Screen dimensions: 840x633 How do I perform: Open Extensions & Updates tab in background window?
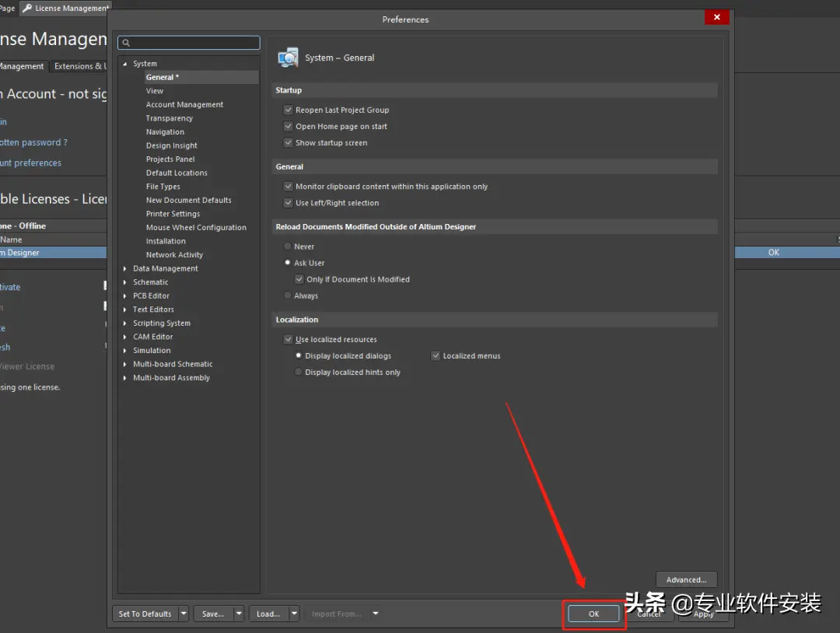(79, 66)
